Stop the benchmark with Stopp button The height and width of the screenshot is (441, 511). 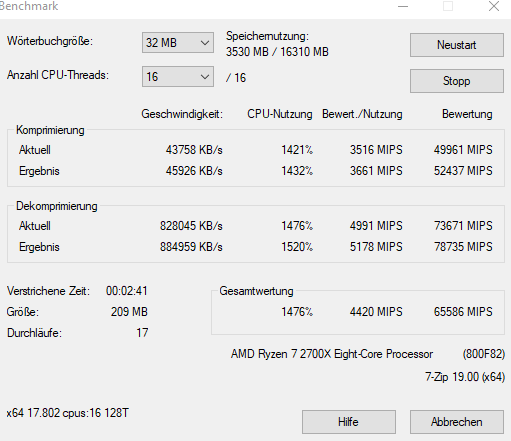457,81
